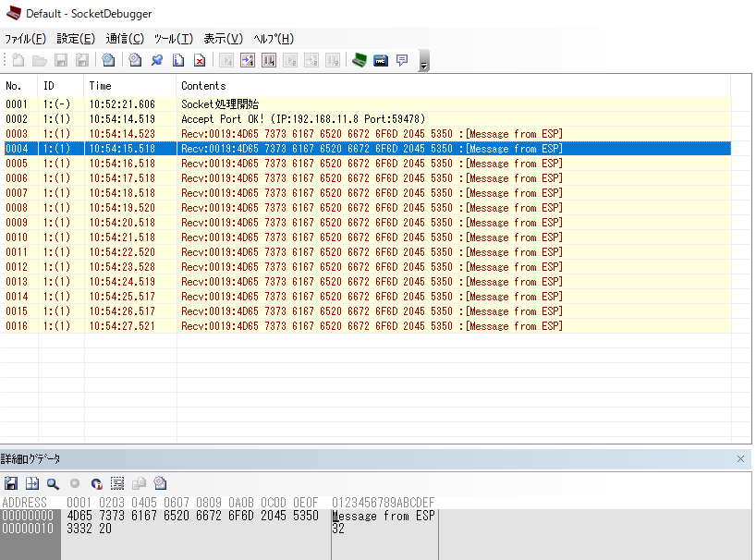This screenshot has width=756, height=560.
Task: Open the ファイル(F) menu
Action: tap(25, 39)
